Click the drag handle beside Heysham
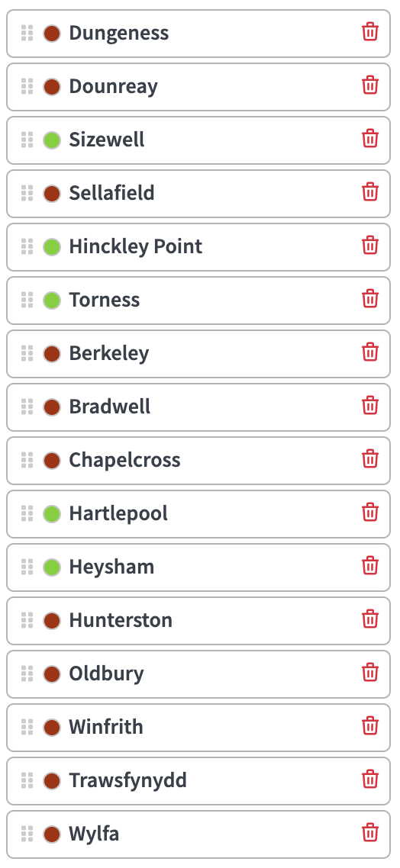 click(27, 567)
